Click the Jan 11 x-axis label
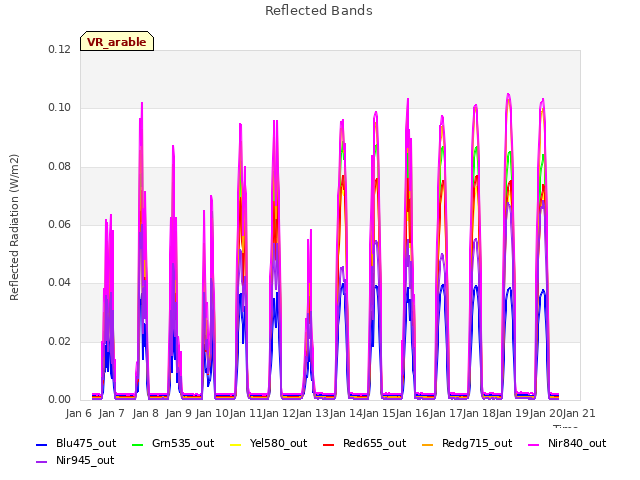640x480 pixels. coord(246,413)
